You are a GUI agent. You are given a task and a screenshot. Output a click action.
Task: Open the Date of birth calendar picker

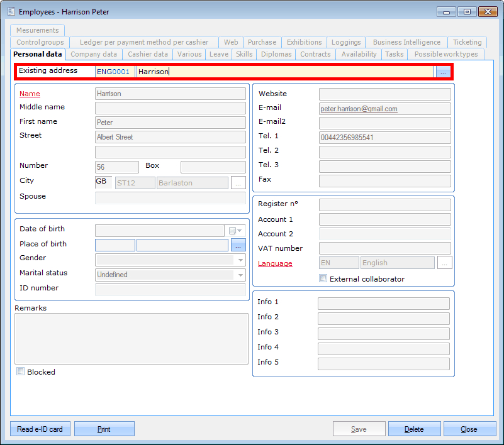[x=235, y=231]
